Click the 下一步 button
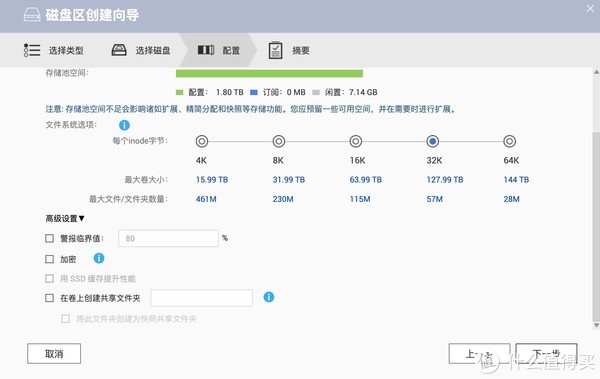The height and width of the screenshot is (379, 600). 546,353
